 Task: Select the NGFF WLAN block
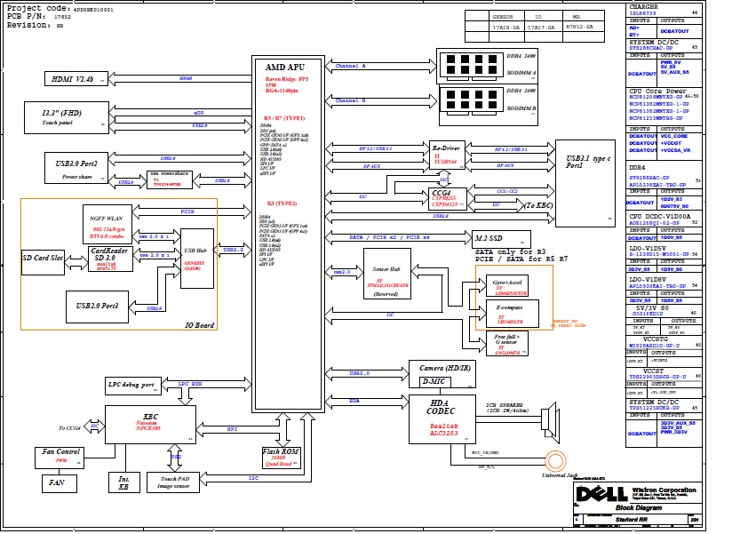tap(107, 224)
